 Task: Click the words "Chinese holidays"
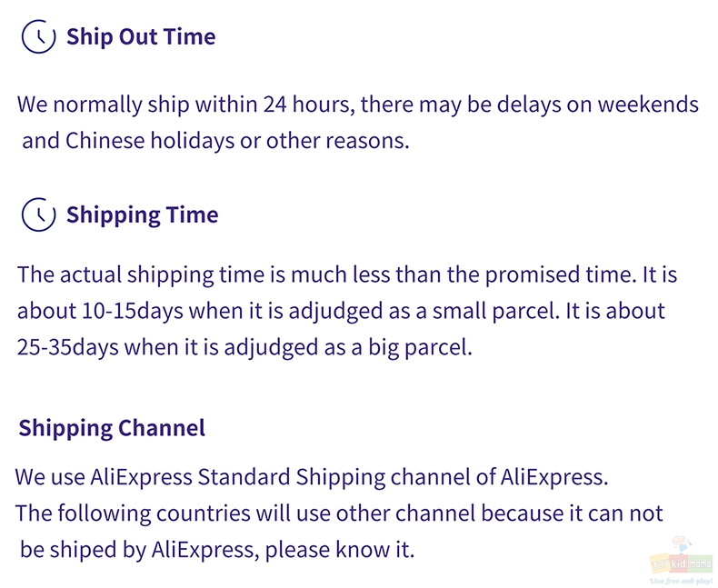pos(150,141)
